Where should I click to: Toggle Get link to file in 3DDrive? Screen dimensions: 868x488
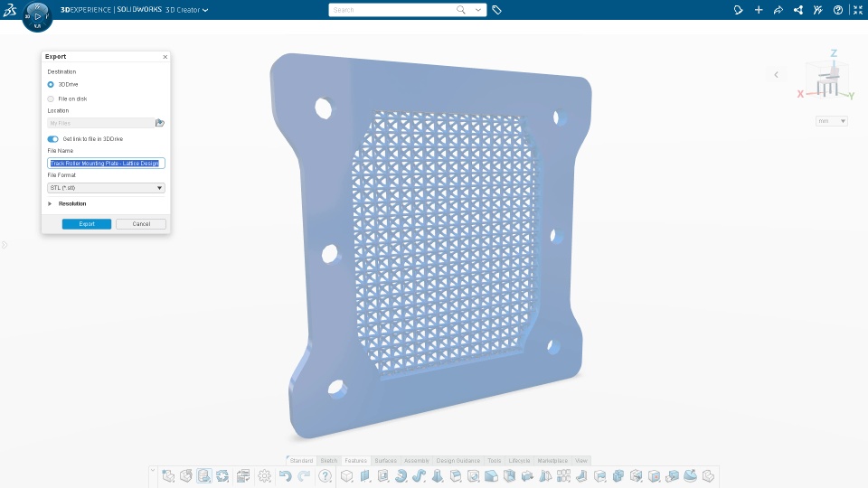point(52,139)
